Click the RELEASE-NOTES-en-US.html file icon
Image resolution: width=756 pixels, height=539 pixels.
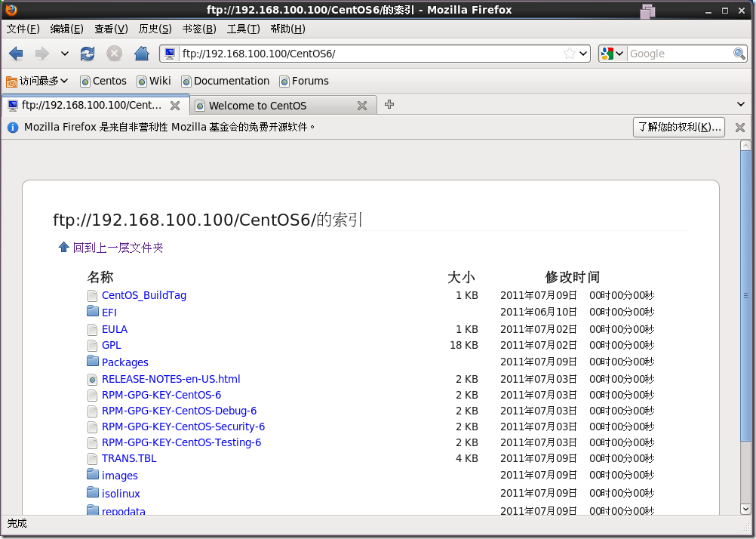(92, 380)
